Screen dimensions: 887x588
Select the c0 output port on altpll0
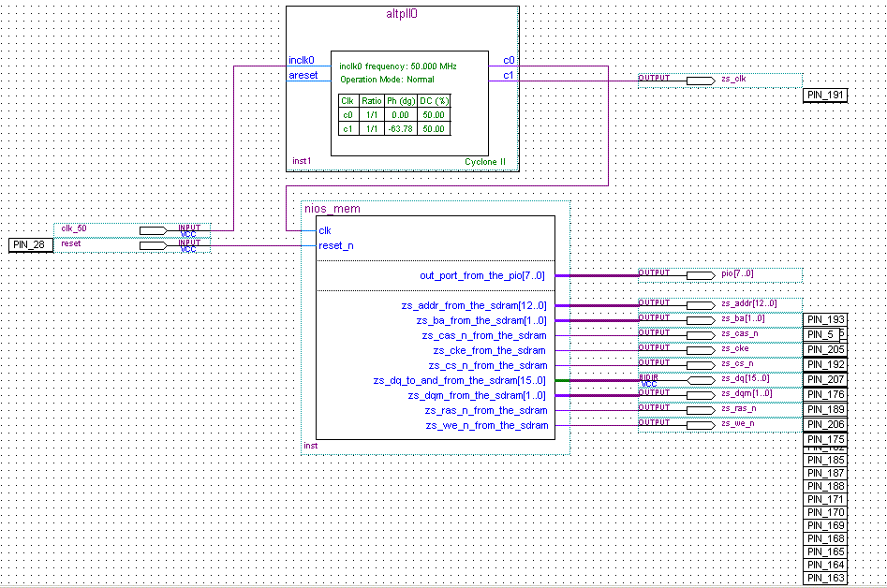(x=510, y=61)
